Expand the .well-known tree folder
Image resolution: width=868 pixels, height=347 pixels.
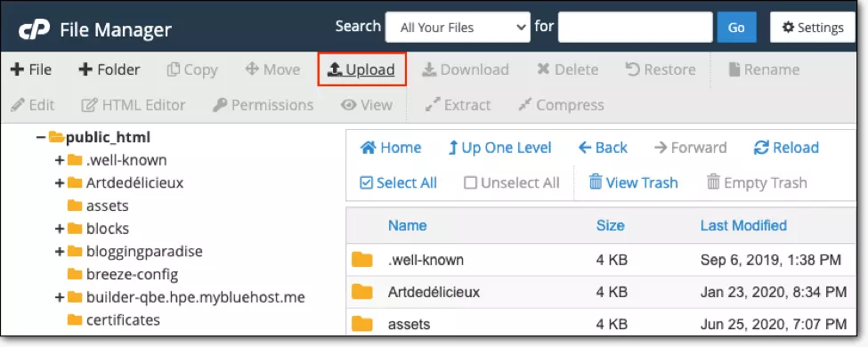coord(60,160)
